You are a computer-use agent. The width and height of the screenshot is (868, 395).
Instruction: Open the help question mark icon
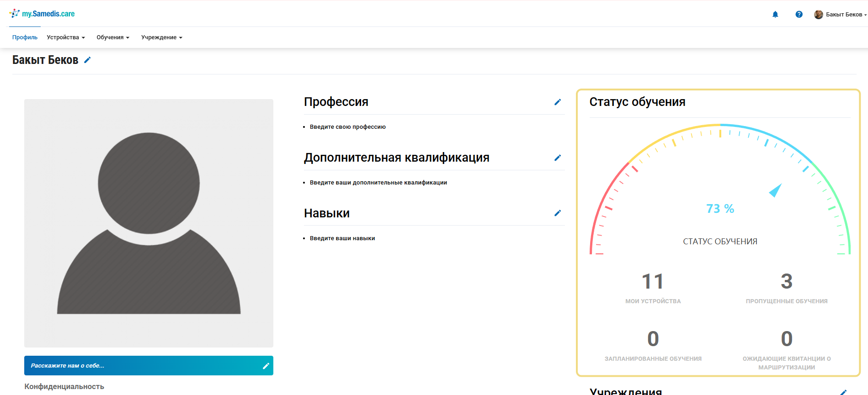799,15
